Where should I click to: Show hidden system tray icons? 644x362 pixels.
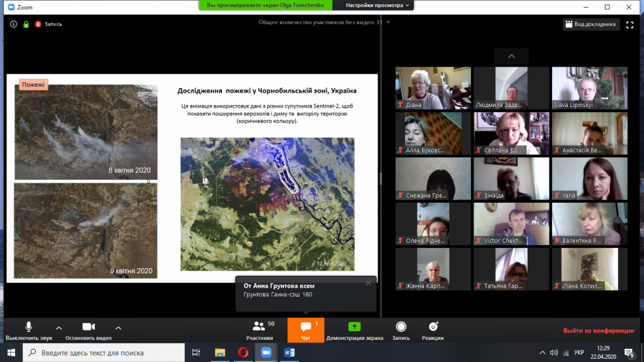click(x=543, y=353)
